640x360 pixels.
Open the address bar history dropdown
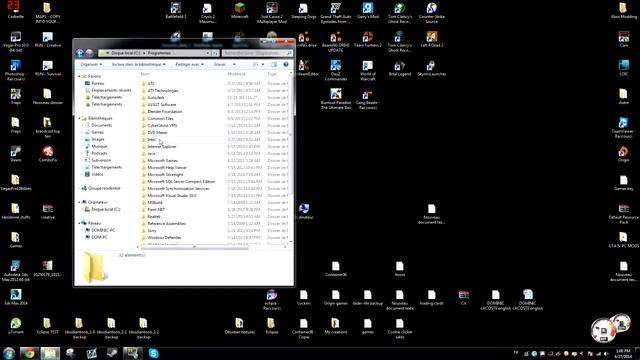[207, 53]
